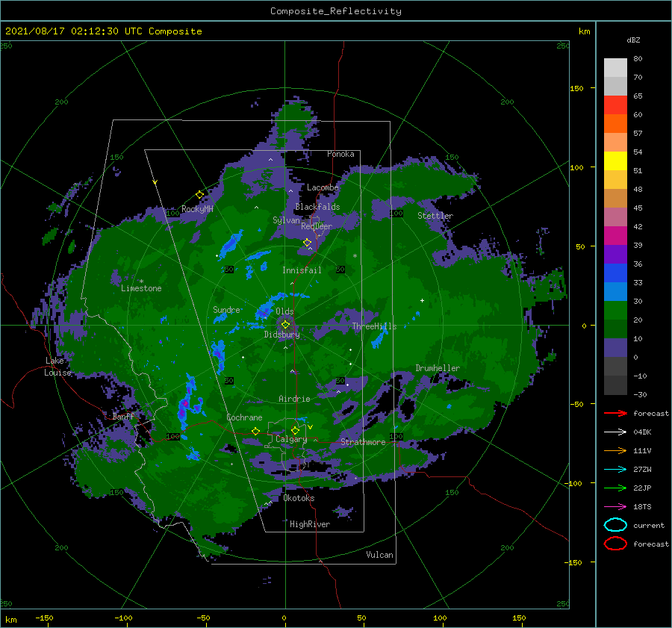The width and height of the screenshot is (672, 628).
Task: Select the Blackfalds label
Action: [317, 207]
